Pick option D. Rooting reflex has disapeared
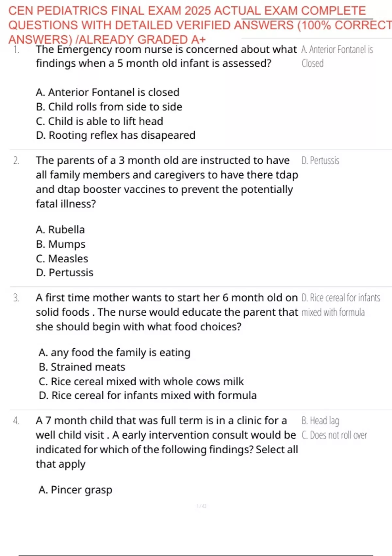 pyautogui.click(x=116, y=135)
